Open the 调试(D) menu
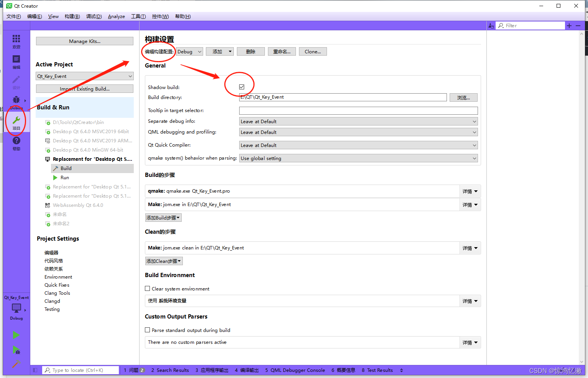 tap(94, 17)
